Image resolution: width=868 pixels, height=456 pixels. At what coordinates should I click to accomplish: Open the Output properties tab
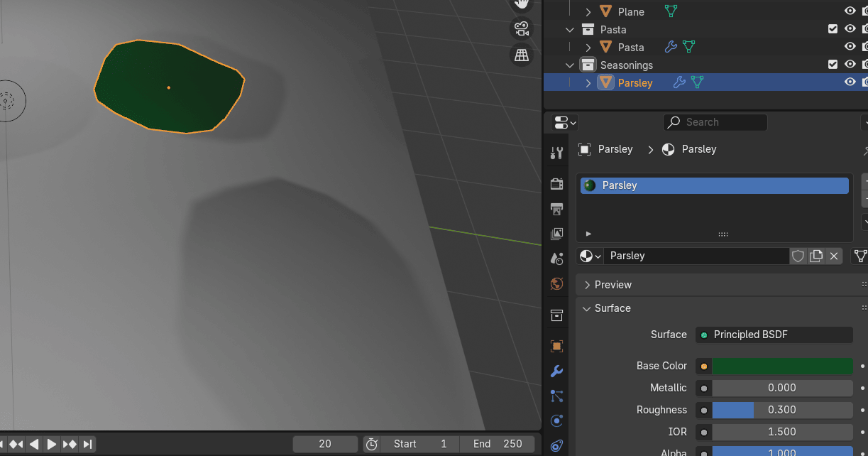[x=557, y=209]
